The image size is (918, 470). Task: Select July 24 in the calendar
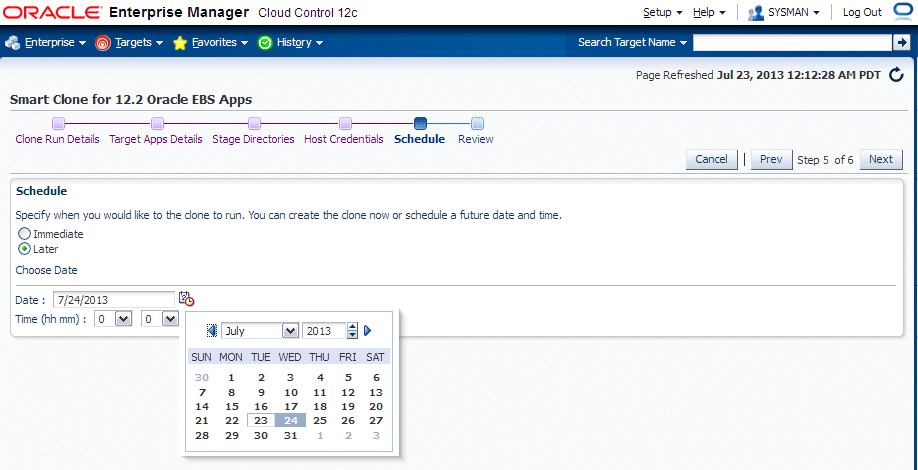point(291,420)
